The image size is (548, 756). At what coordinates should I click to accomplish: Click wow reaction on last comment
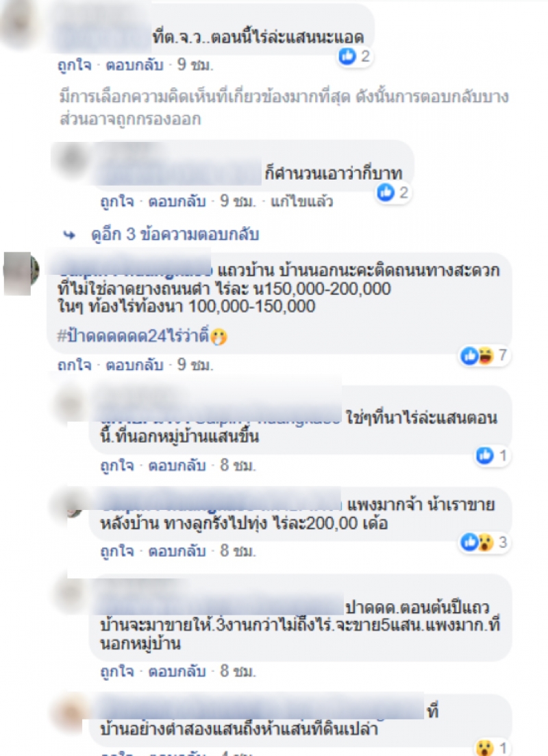[485, 748]
